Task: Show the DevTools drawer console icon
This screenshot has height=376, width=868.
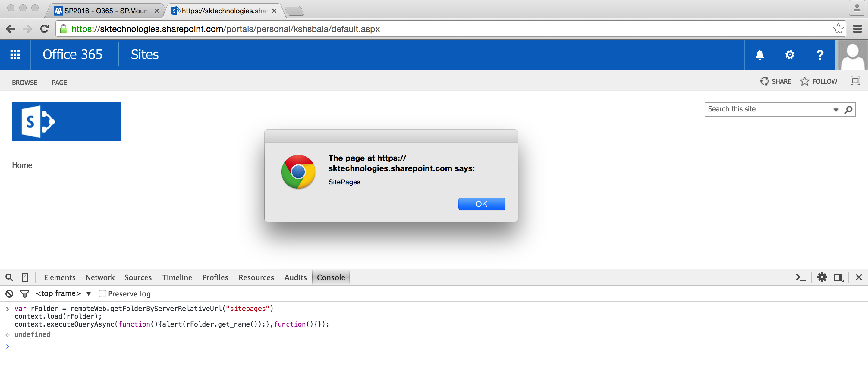Action: coord(800,277)
